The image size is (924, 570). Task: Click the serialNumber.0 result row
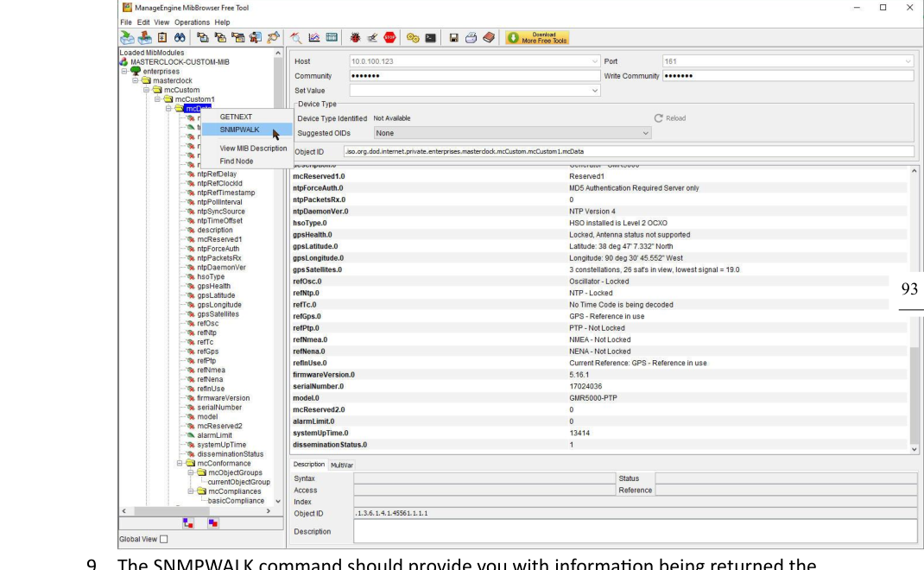(599, 386)
